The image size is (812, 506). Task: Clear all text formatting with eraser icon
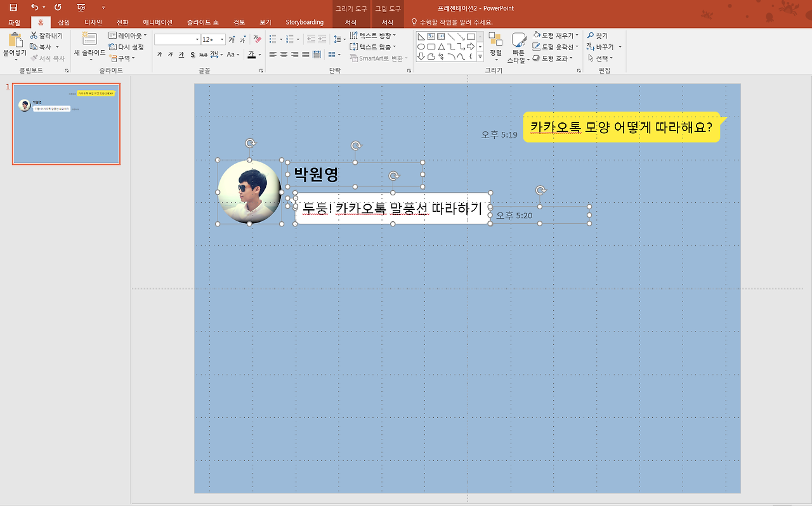257,39
